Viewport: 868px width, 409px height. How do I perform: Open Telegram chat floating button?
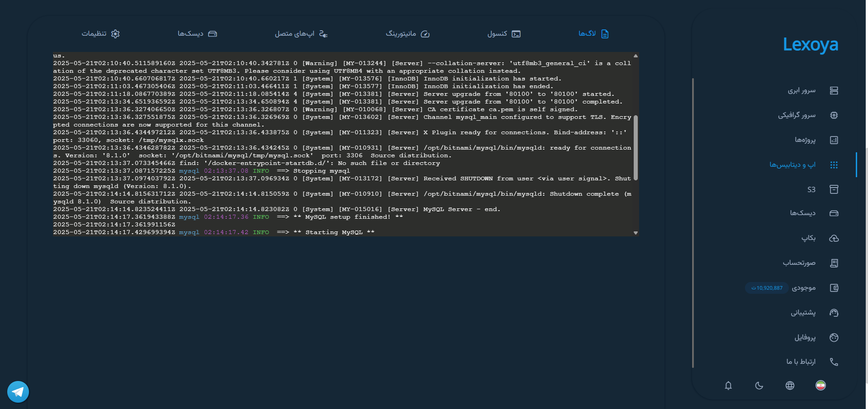tap(18, 392)
